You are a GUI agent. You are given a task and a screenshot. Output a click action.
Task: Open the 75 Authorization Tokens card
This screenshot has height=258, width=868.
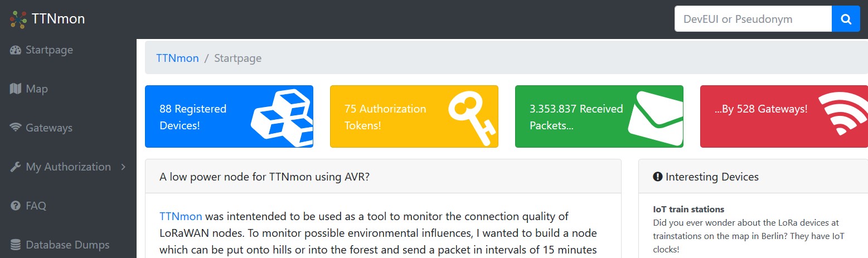(x=414, y=116)
